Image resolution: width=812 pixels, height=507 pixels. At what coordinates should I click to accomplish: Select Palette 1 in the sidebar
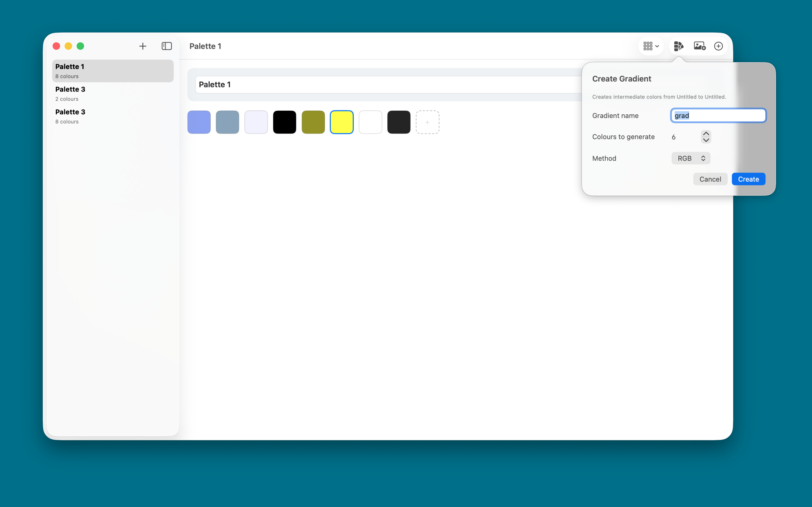112,70
